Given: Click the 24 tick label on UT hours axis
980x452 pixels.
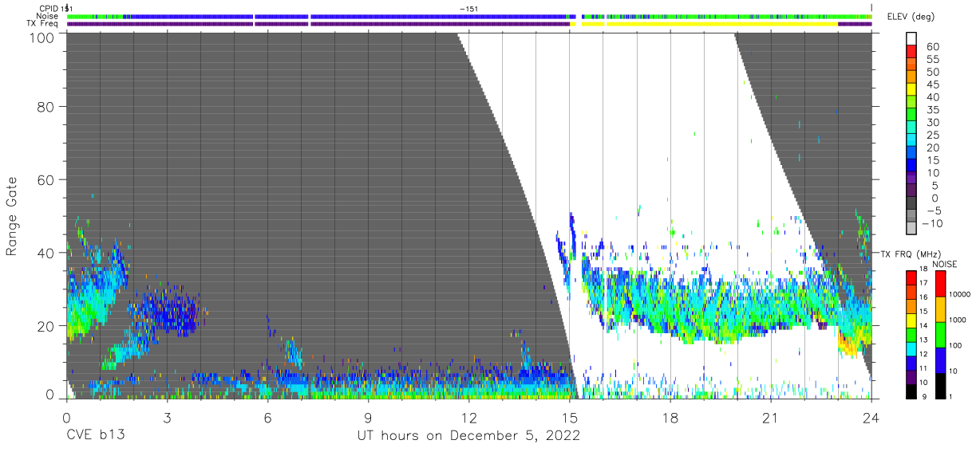Looking at the screenshot, I should (x=871, y=416).
